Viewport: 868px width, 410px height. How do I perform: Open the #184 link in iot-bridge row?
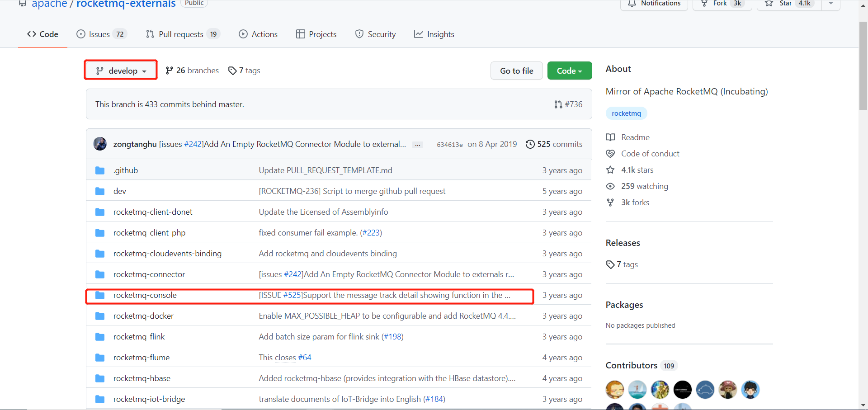click(434, 399)
